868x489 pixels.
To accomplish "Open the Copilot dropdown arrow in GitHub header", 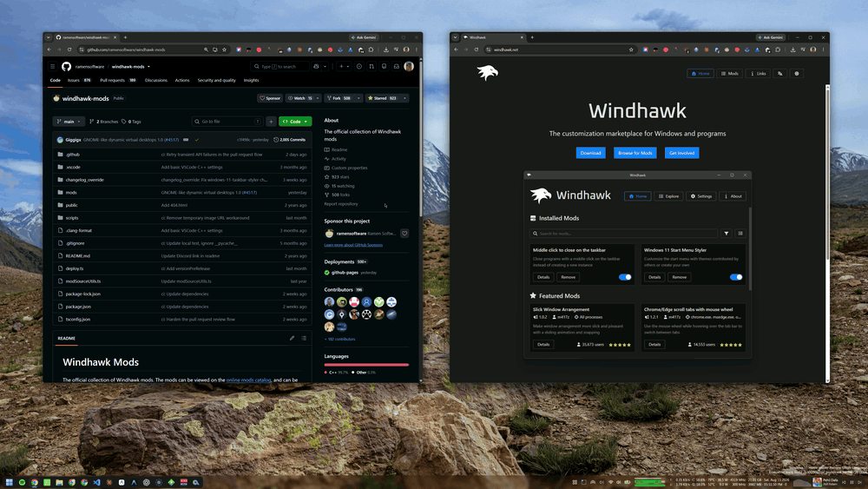I will [x=325, y=67].
